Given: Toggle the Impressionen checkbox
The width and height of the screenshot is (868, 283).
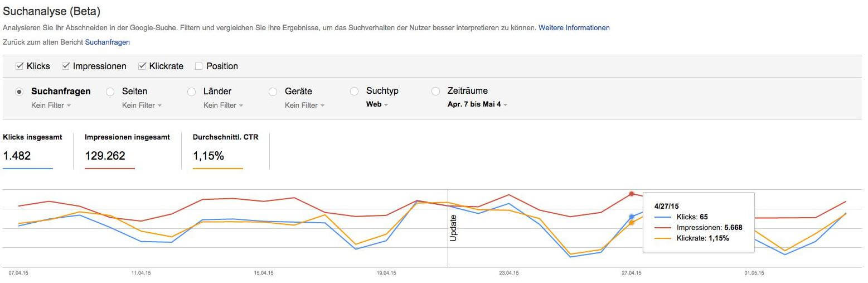Looking at the screenshot, I should tap(66, 66).
